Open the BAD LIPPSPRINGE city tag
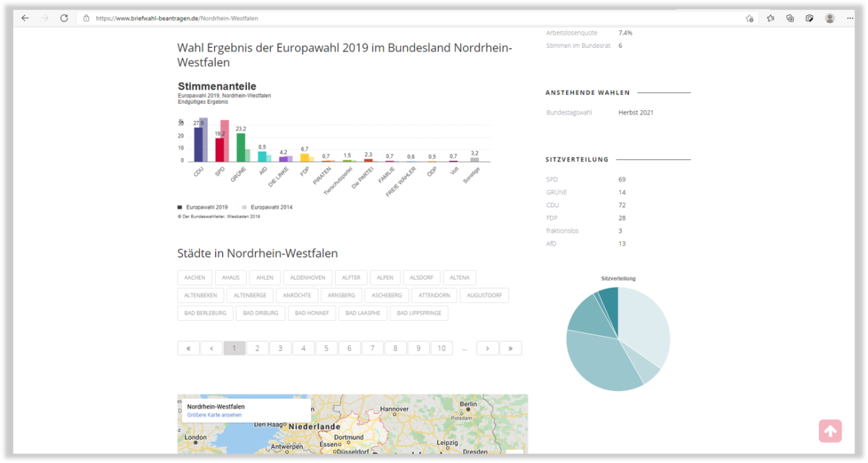 point(419,313)
